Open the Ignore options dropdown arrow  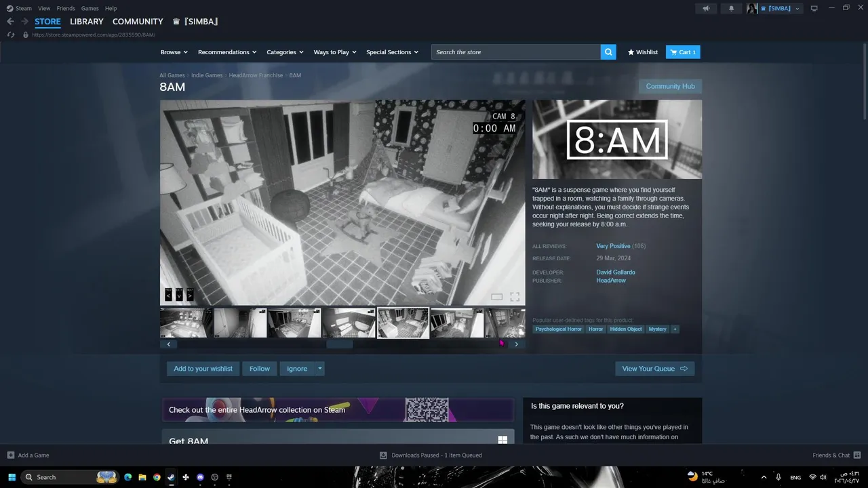pyautogui.click(x=319, y=369)
